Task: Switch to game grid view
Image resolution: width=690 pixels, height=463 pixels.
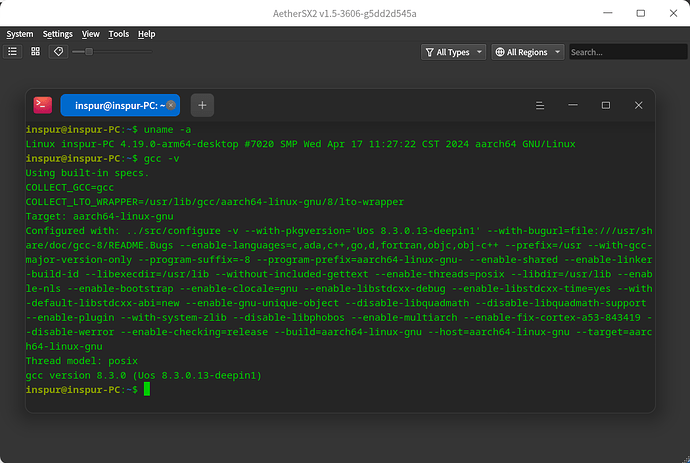Action: [x=35, y=51]
